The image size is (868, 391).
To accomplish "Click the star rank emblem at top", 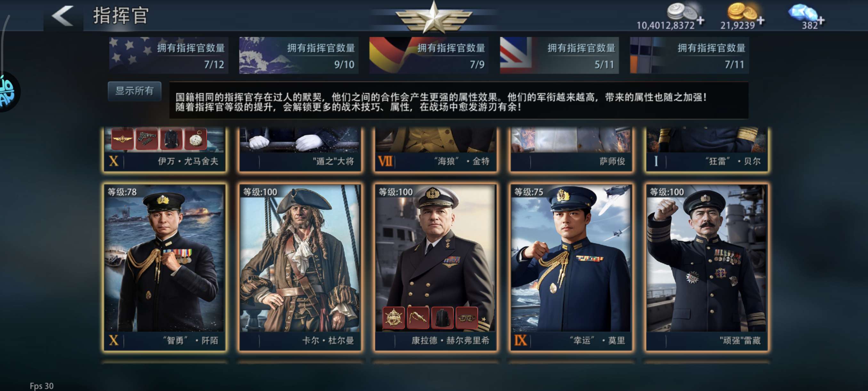I will pos(434,17).
